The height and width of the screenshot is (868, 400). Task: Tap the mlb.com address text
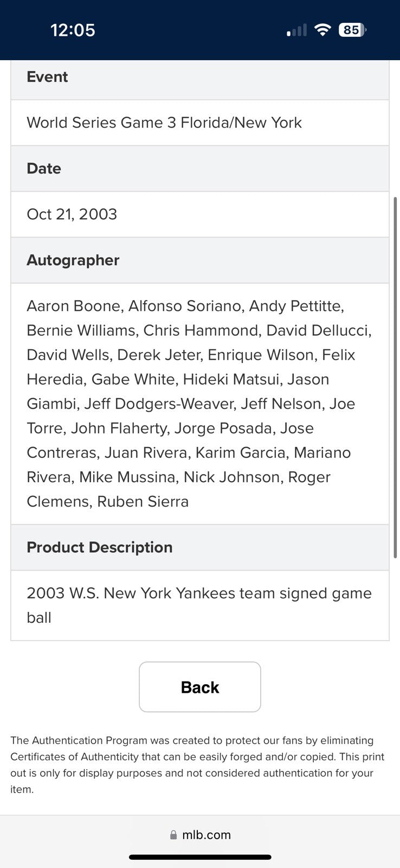(207, 835)
